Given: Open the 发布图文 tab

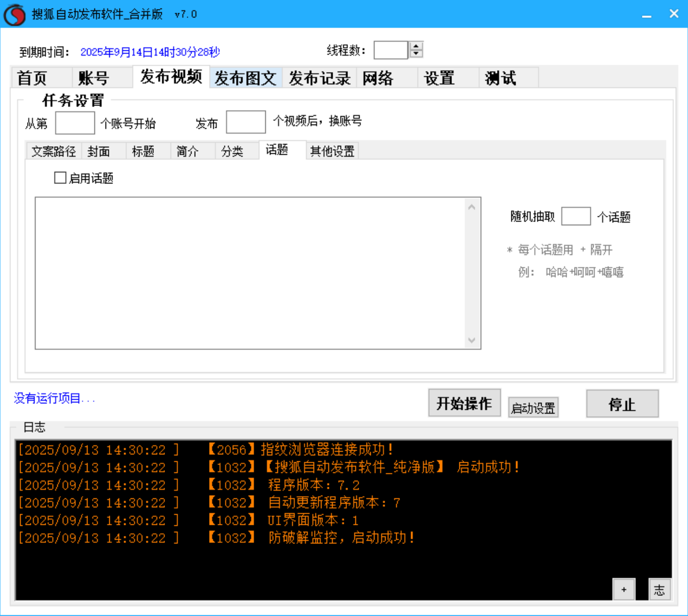Looking at the screenshot, I should [246, 77].
